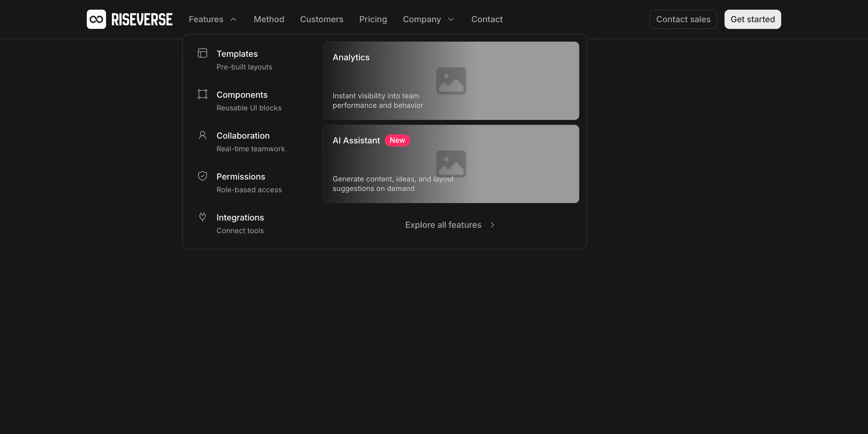Click the Contact sales button

tap(683, 19)
